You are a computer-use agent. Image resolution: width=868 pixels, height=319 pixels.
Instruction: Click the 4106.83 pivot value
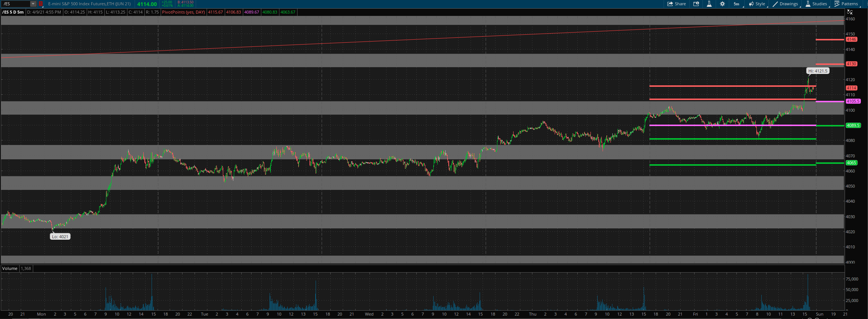(x=234, y=12)
